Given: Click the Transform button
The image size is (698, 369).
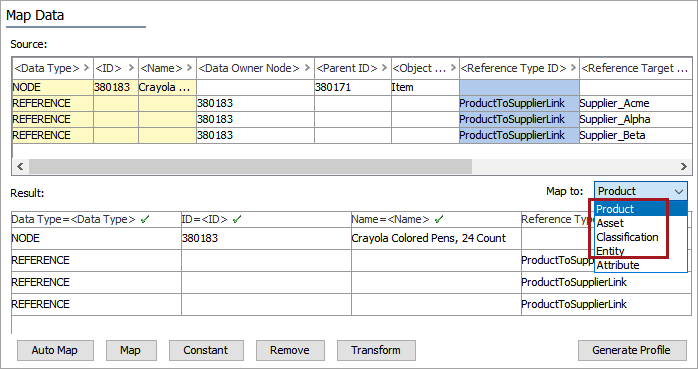Looking at the screenshot, I should click(376, 350).
